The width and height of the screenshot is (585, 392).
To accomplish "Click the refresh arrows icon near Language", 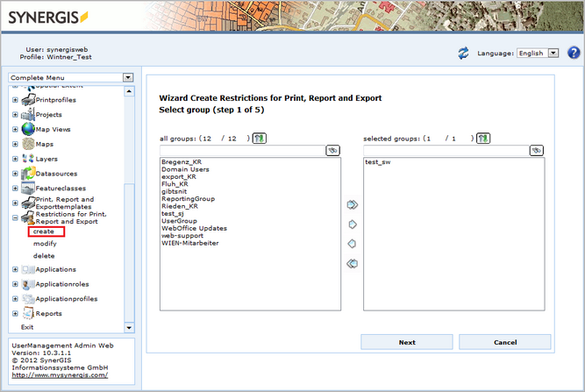I will click(x=463, y=53).
